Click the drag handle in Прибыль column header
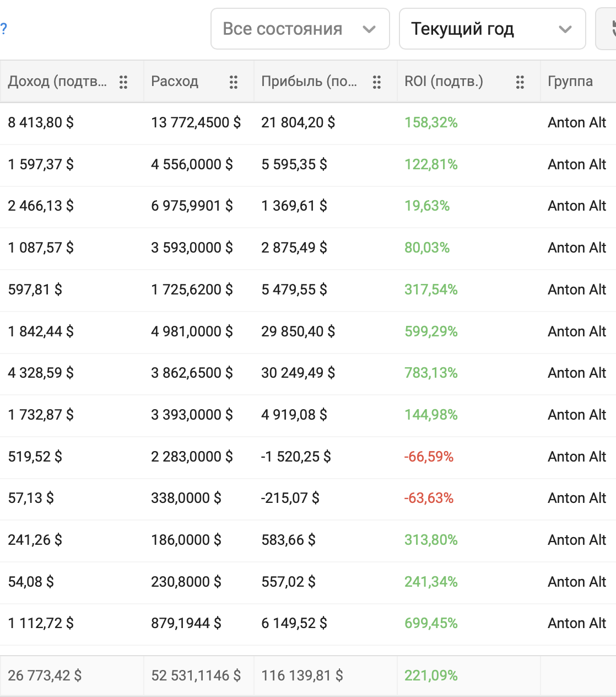The width and height of the screenshot is (616, 697). (x=377, y=82)
